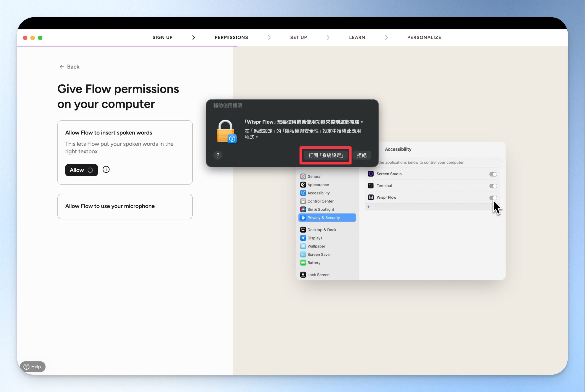Screen dimensions: 585x392
Task: Click the info icon beside Allow button
Action: [x=106, y=169]
